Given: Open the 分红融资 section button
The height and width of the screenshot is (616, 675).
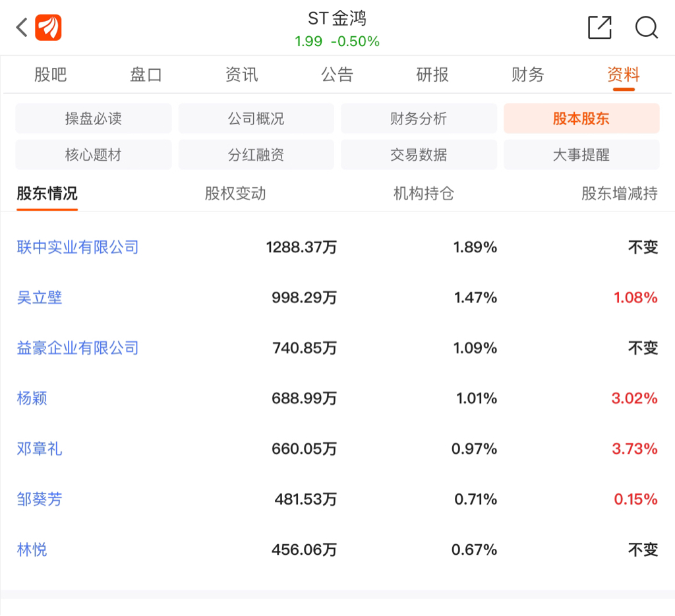Looking at the screenshot, I should [x=256, y=154].
